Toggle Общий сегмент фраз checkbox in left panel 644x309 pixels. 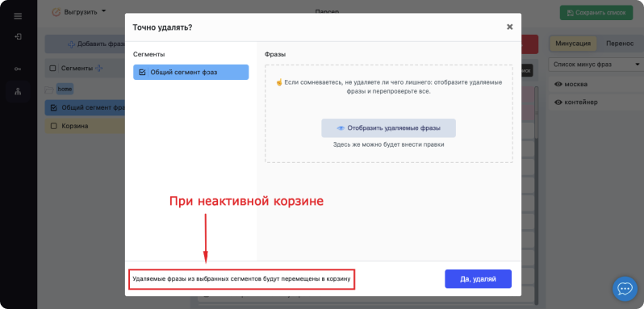53,107
